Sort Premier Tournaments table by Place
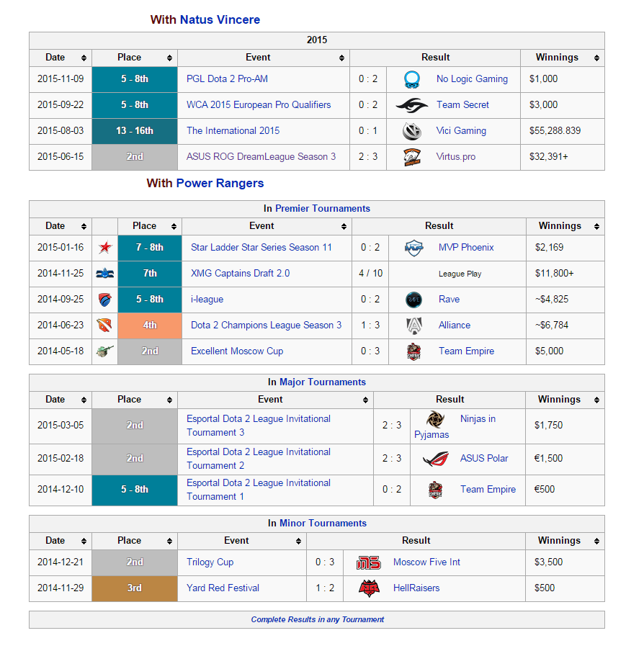 174,226
